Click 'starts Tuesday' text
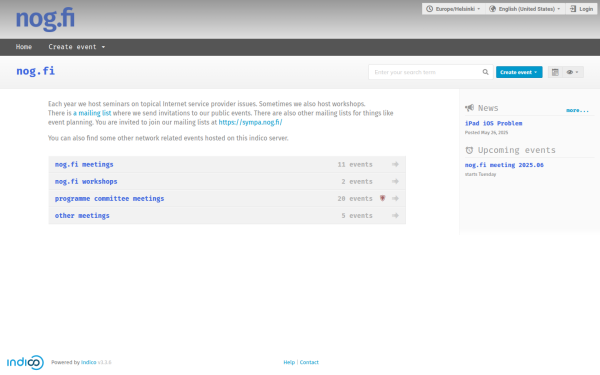Screen dimensions: 600x375 click(480, 174)
